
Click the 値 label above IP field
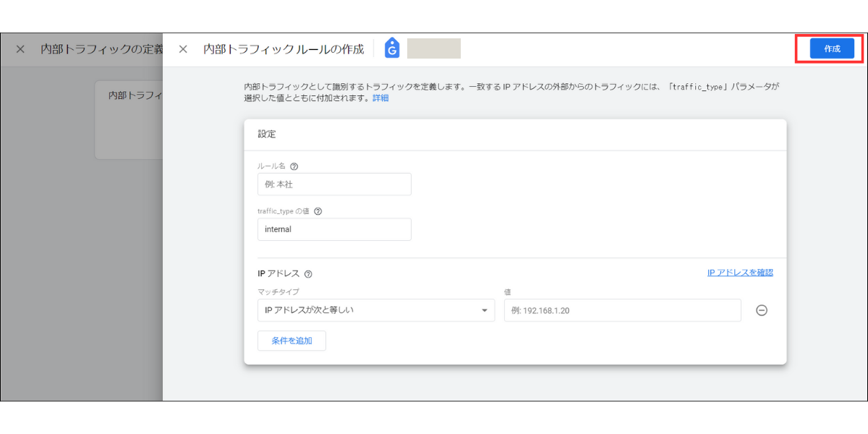(508, 292)
